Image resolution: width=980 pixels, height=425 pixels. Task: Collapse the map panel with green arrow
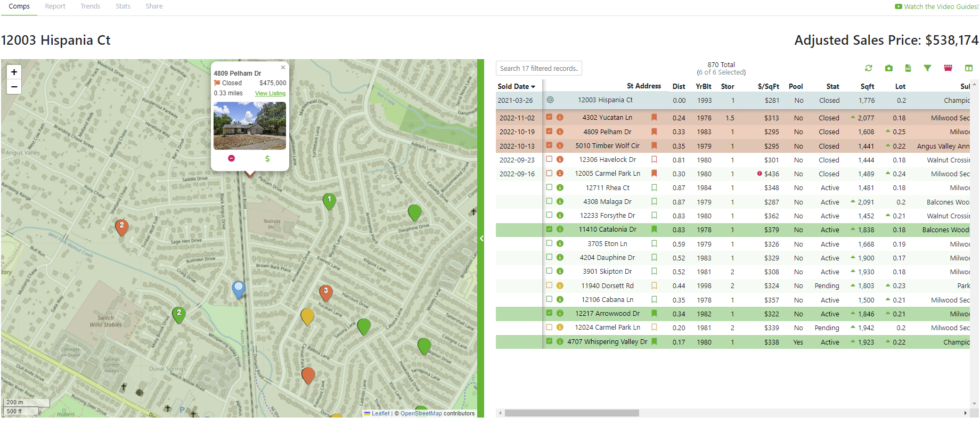pos(481,239)
